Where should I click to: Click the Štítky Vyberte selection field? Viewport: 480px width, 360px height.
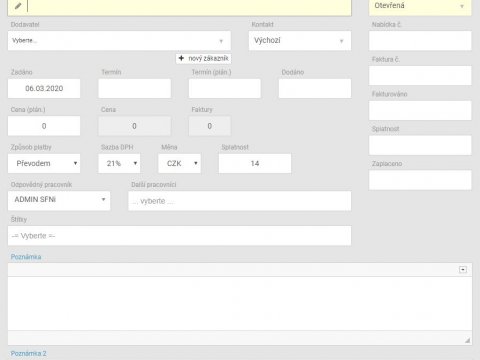(x=179, y=236)
